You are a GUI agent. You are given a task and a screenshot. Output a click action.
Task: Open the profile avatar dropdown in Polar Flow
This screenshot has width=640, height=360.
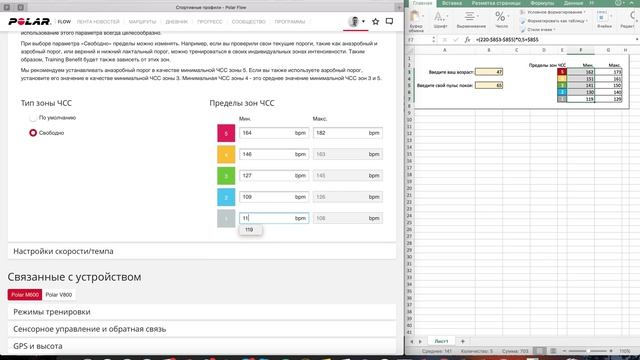click(356, 22)
